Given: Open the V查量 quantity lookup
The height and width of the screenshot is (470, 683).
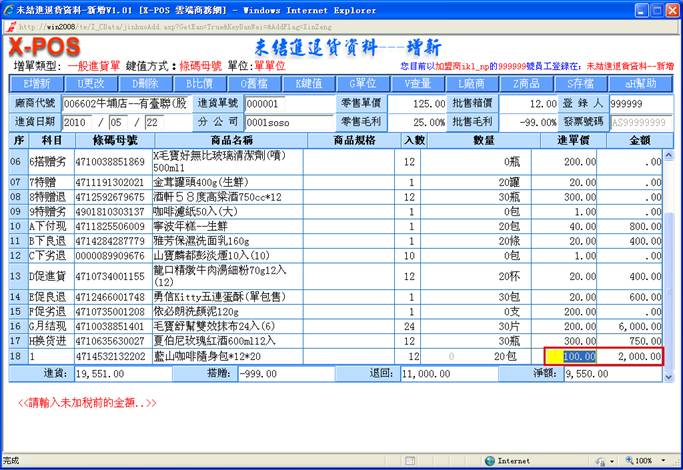Looking at the screenshot, I should tap(418, 84).
